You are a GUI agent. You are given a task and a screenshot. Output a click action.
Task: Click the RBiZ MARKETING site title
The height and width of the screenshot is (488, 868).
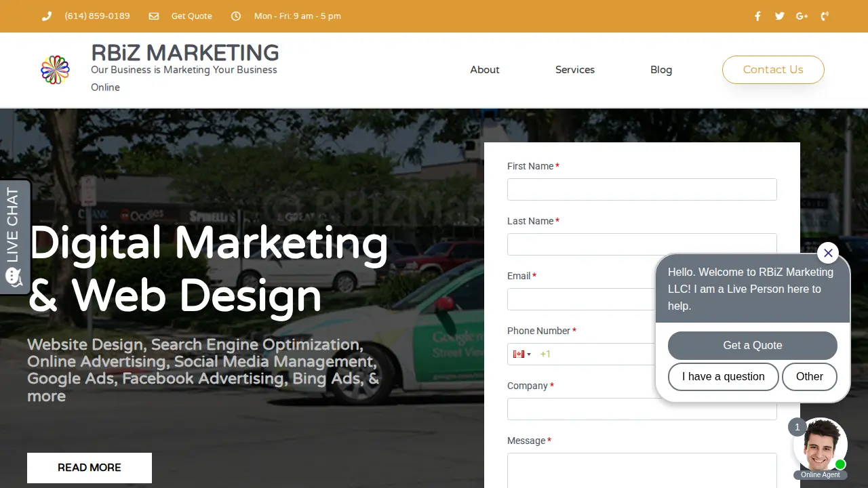[x=185, y=53]
